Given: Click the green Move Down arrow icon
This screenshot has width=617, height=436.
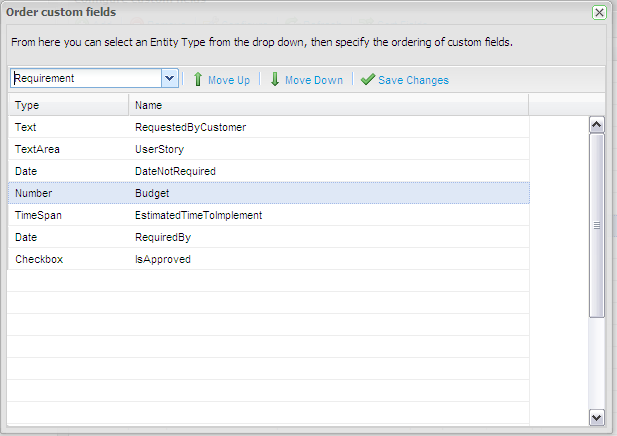Looking at the screenshot, I should (275, 79).
